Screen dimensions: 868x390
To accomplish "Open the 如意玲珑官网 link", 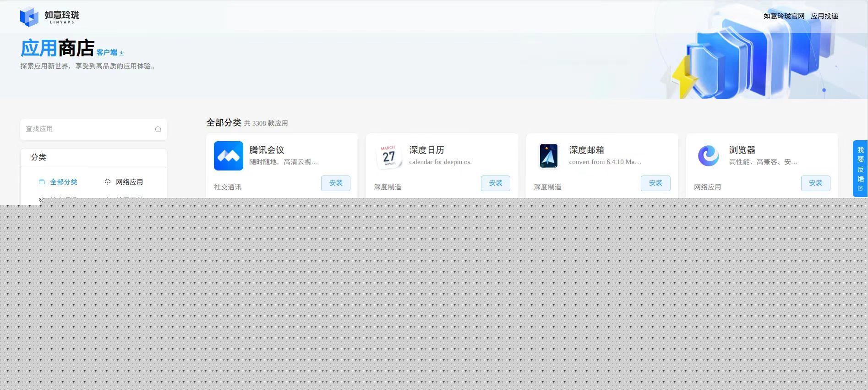I will pos(784,16).
